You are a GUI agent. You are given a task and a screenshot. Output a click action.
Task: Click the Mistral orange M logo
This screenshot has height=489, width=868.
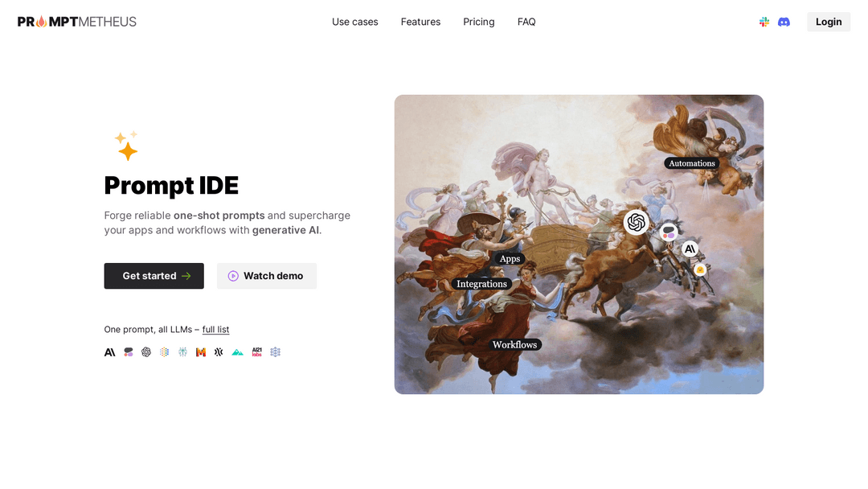201,352
